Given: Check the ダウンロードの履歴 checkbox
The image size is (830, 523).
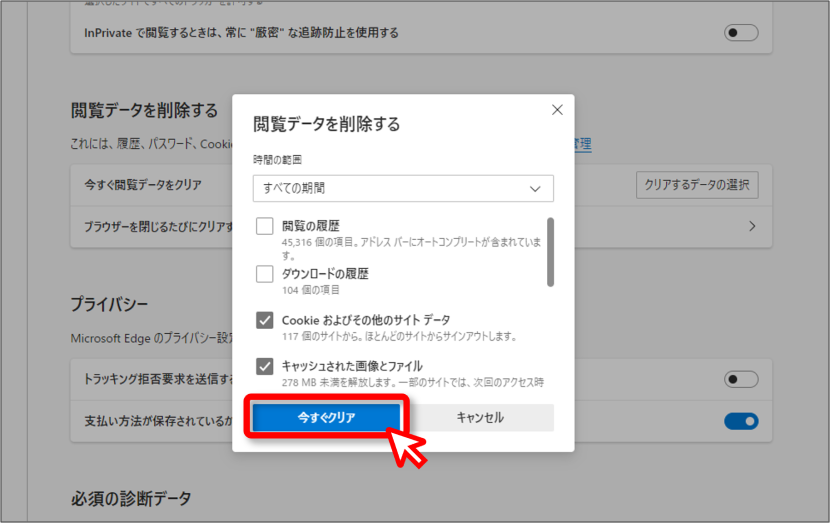Looking at the screenshot, I should coord(265,274).
